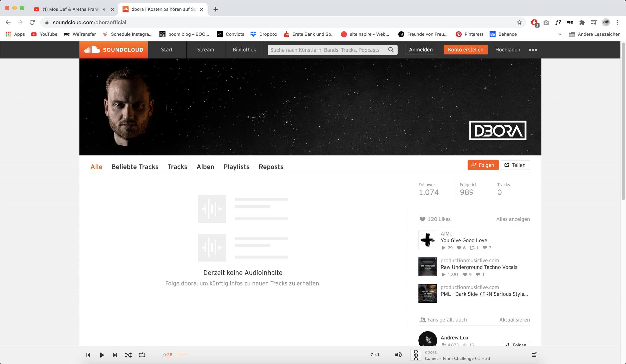Skip to next track in player
Screen dimensions: 626x364
pyautogui.click(x=115, y=355)
